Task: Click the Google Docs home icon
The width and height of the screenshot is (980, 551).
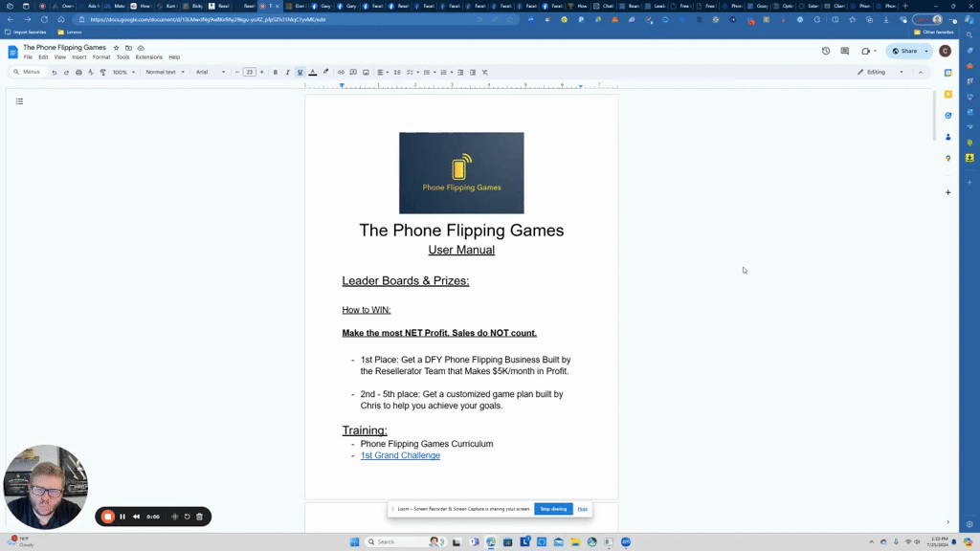Action: pyautogui.click(x=12, y=52)
